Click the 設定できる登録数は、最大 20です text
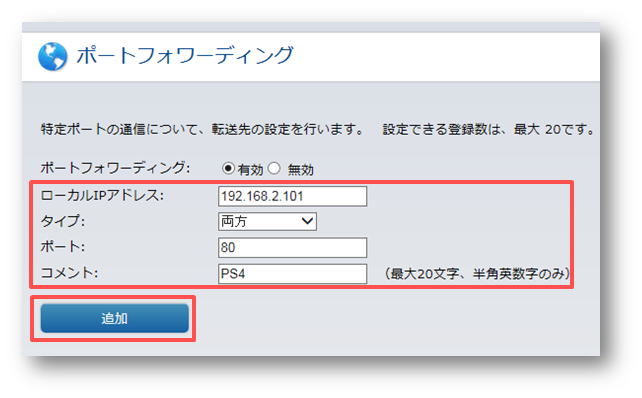The height and width of the screenshot is (398, 642). 489,129
